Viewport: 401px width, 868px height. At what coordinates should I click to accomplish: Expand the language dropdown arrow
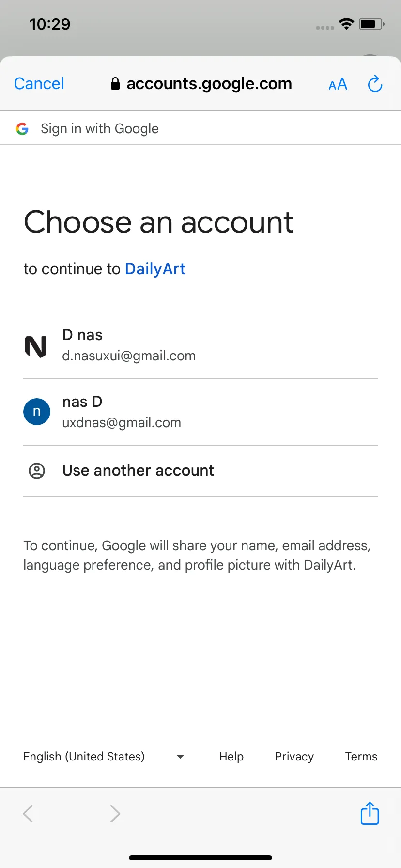tap(180, 756)
